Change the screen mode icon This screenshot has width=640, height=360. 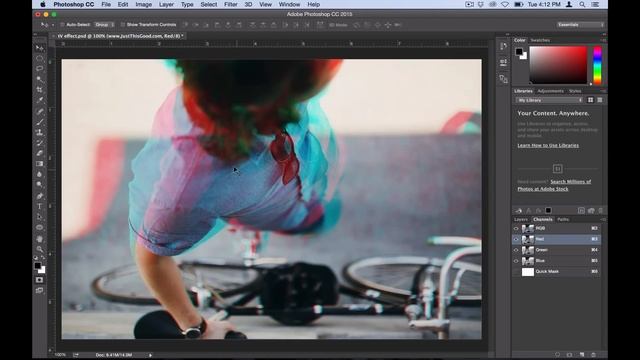[40, 291]
